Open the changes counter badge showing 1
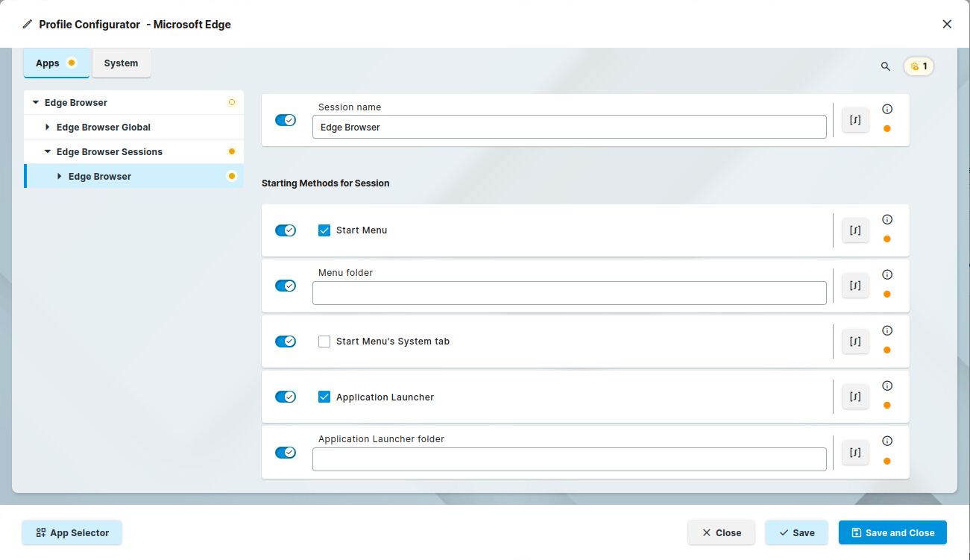 pos(919,66)
